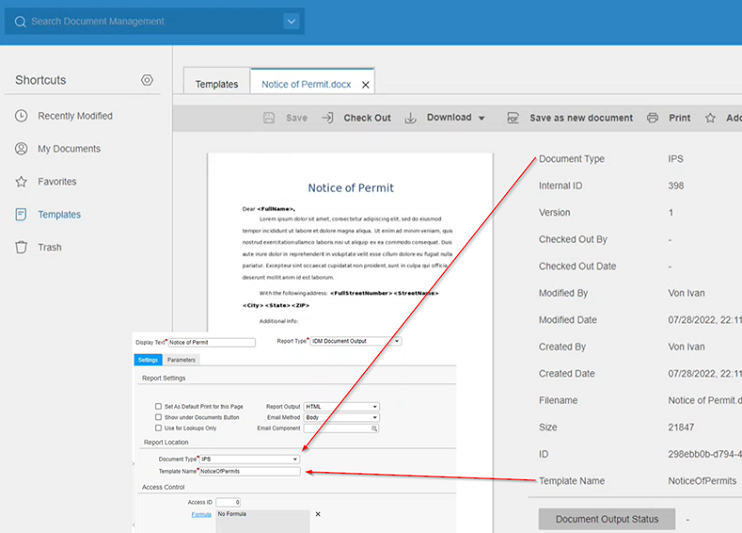Image resolution: width=742 pixels, height=533 pixels.
Task: Click the Template Name input field
Action: pyautogui.click(x=249, y=471)
